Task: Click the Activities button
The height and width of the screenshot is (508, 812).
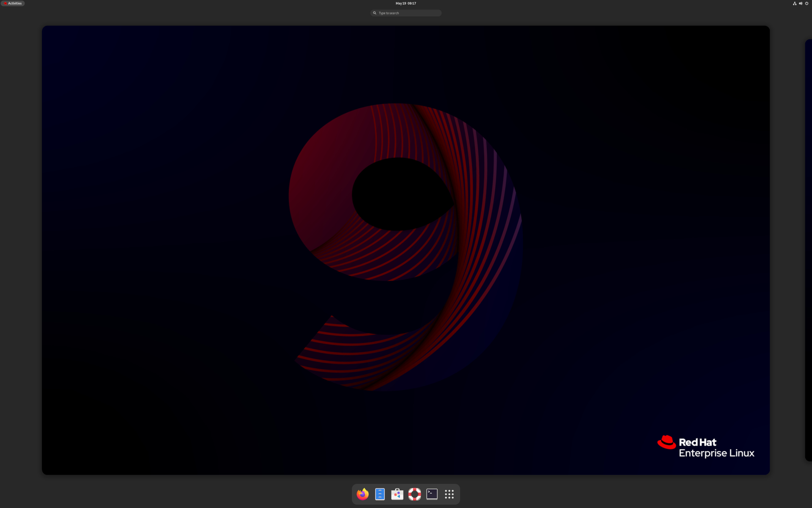Action: click(13, 3)
